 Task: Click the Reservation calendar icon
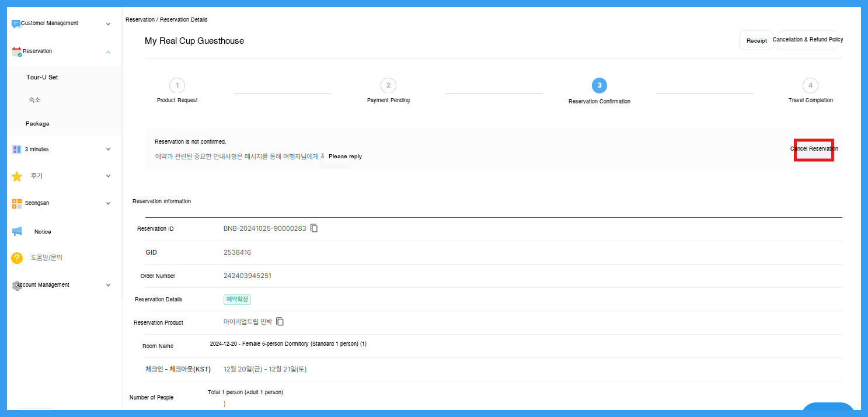[17, 51]
